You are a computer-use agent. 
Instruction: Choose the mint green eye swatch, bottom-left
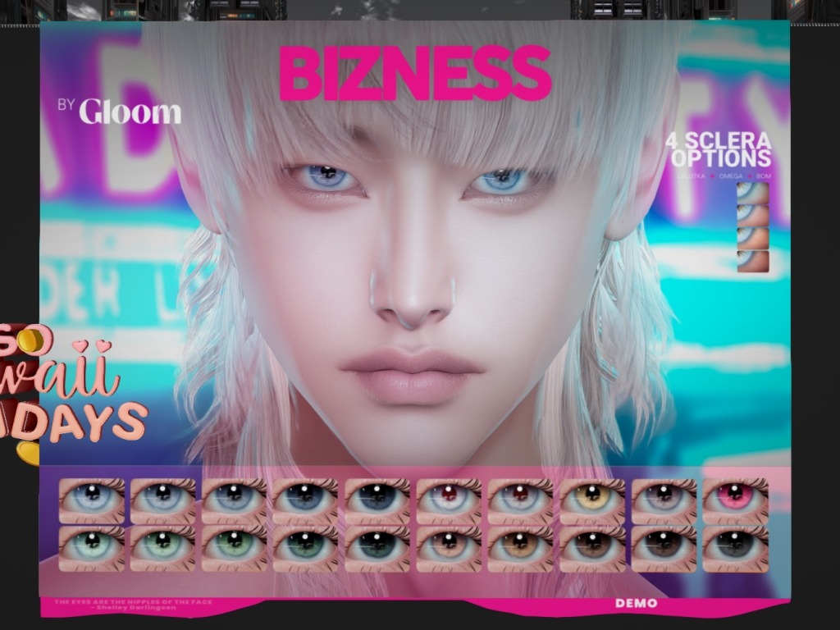pos(91,548)
